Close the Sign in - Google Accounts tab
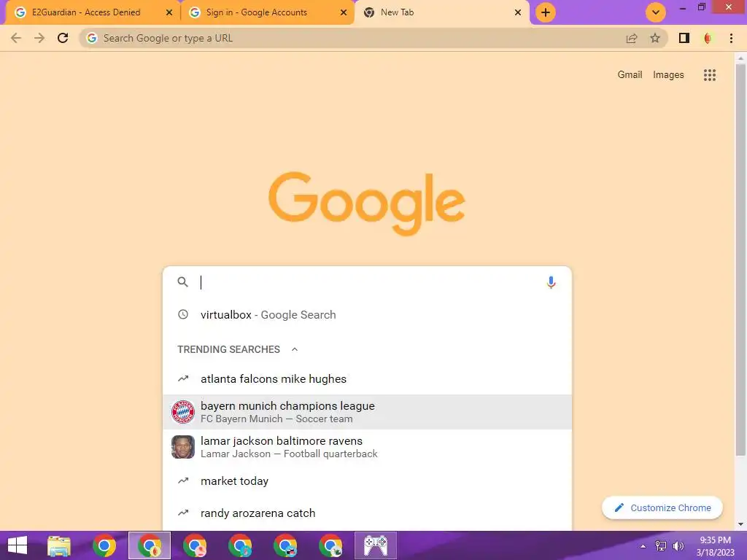The width and height of the screenshot is (747, 560). pos(344,12)
